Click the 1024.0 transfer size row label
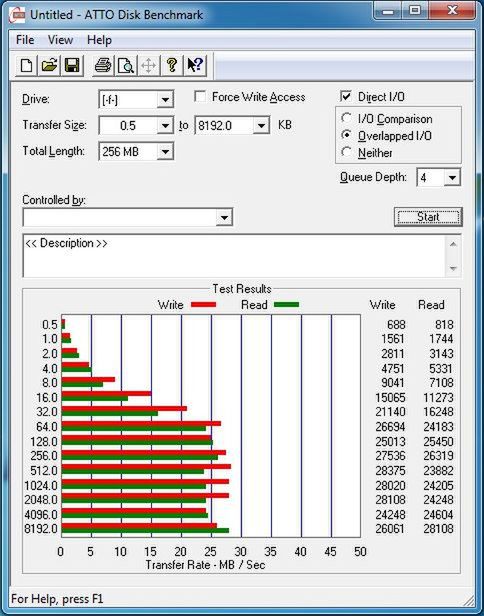 [41, 486]
